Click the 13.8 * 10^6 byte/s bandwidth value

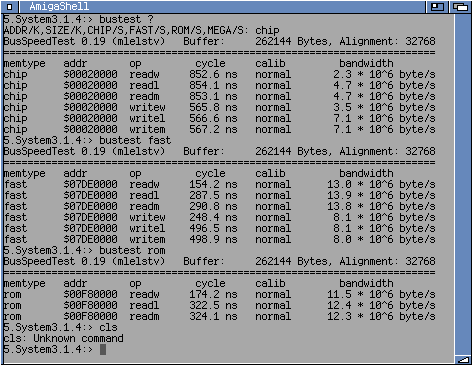point(381,206)
